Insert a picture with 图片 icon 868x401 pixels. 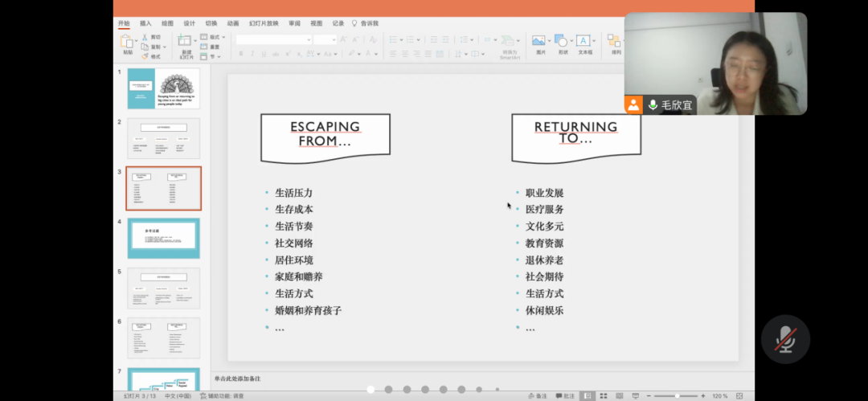coord(539,41)
